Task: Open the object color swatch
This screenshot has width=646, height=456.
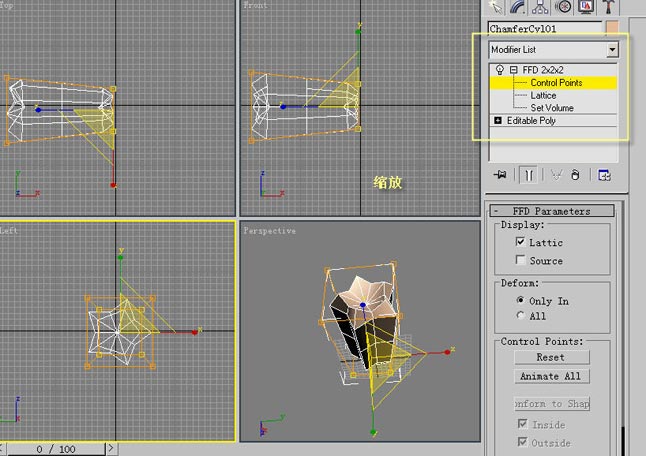Action: click(x=612, y=28)
